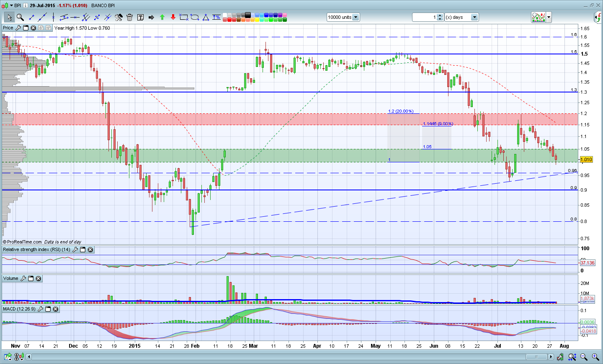603x364 pixels.
Task: Open MACD indicator wrench settings
Action: (x=40, y=309)
